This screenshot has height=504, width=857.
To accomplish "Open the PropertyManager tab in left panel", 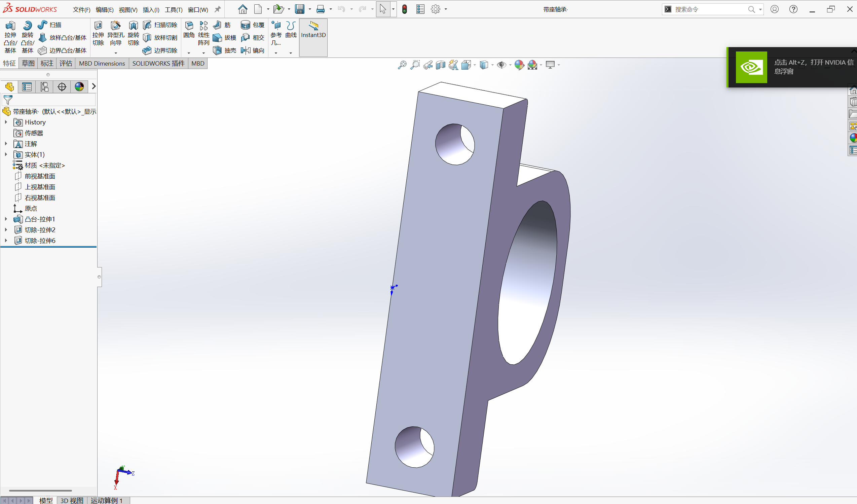I will (27, 87).
